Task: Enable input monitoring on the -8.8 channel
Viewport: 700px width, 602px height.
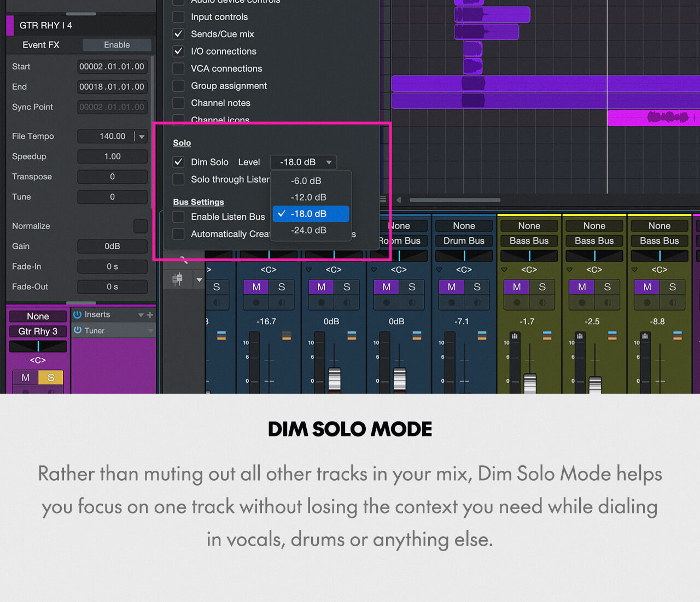Action: click(x=672, y=302)
